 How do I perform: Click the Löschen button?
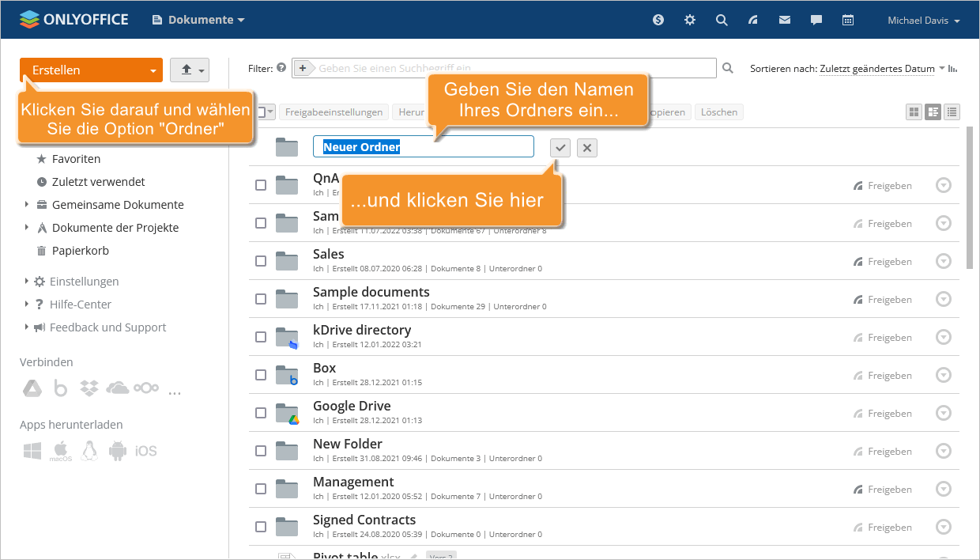[x=719, y=112]
